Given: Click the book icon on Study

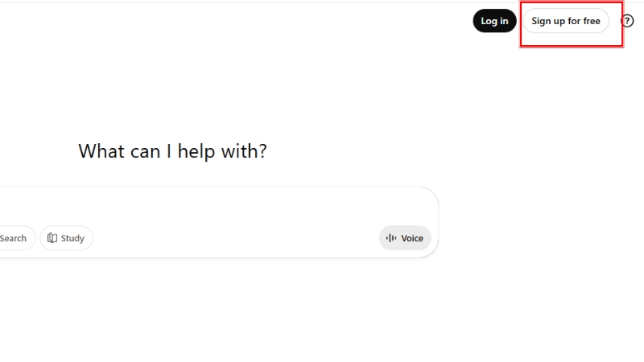Looking at the screenshot, I should point(52,238).
